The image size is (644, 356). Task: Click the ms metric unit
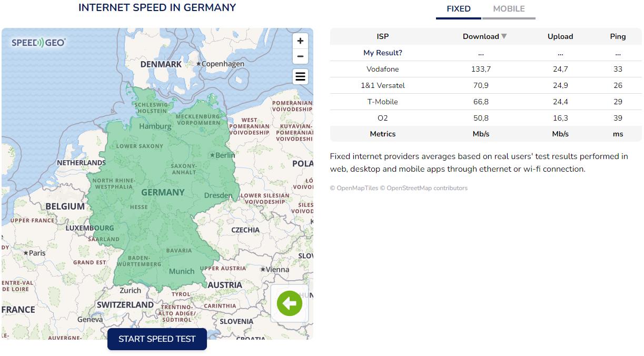pyautogui.click(x=618, y=134)
